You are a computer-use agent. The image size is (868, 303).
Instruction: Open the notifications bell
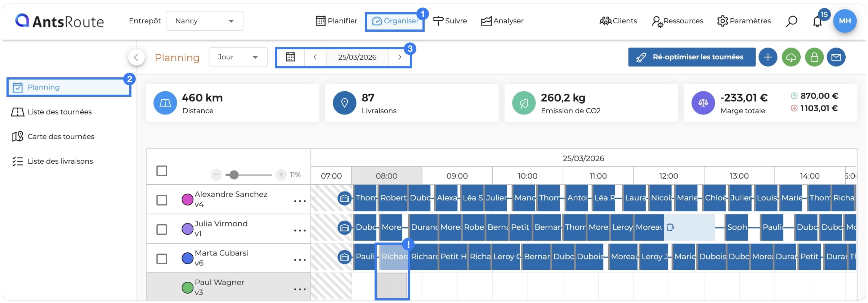click(x=817, y=22)
